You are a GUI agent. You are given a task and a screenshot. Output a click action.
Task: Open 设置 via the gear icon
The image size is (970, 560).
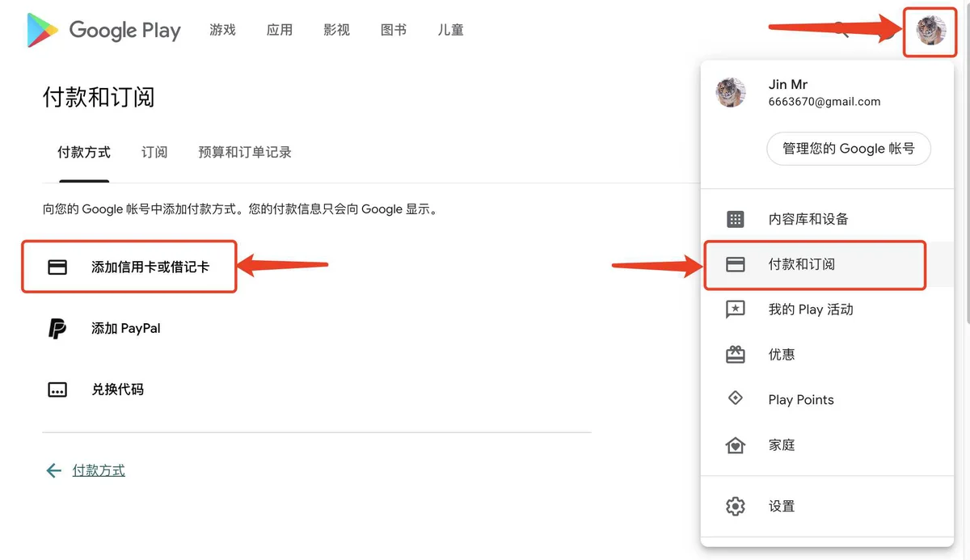tap(736, 506)
